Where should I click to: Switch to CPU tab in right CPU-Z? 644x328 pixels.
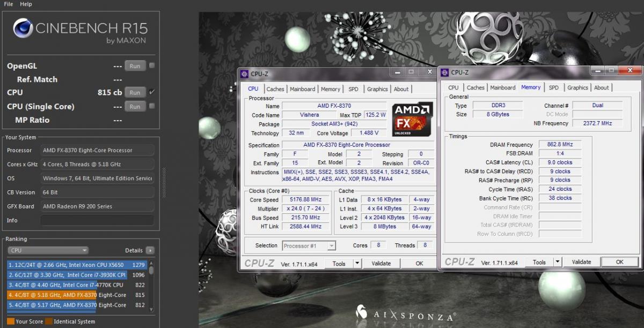(x=453, y=87)
